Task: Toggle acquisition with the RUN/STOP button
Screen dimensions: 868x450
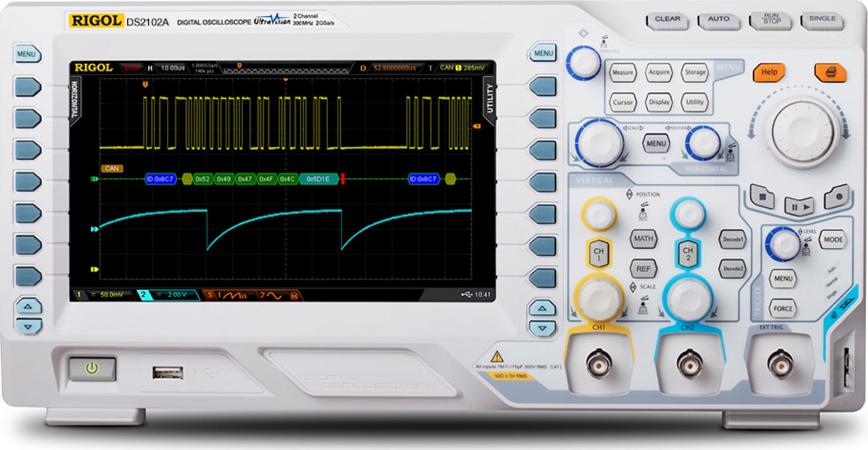Action: point(771,20)
